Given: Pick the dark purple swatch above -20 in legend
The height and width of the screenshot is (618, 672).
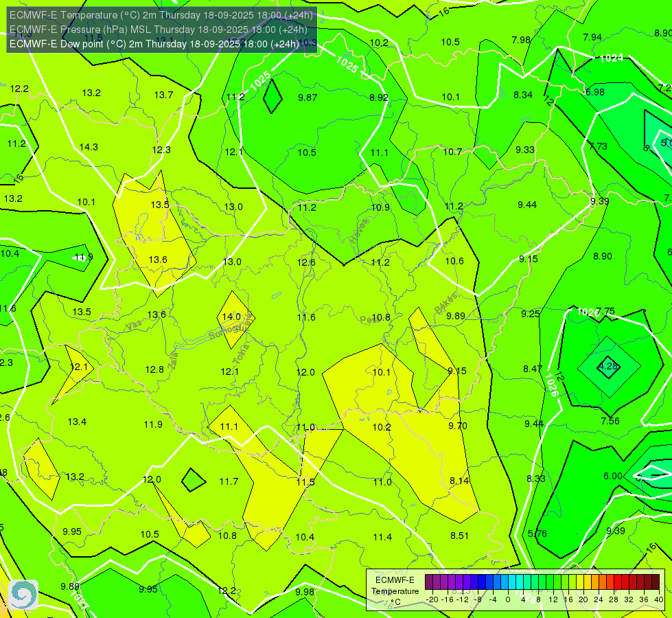Looking at the screenshot, I should 429,582.
